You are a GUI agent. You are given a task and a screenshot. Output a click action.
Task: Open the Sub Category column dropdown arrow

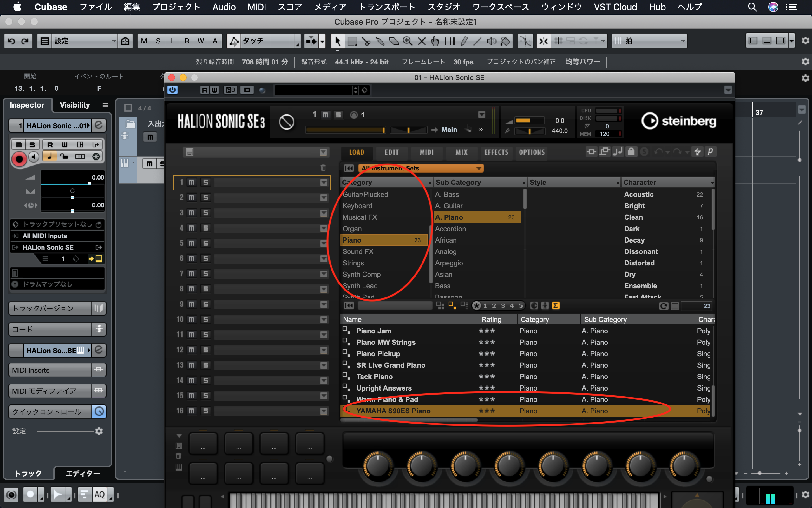(523, 183)
